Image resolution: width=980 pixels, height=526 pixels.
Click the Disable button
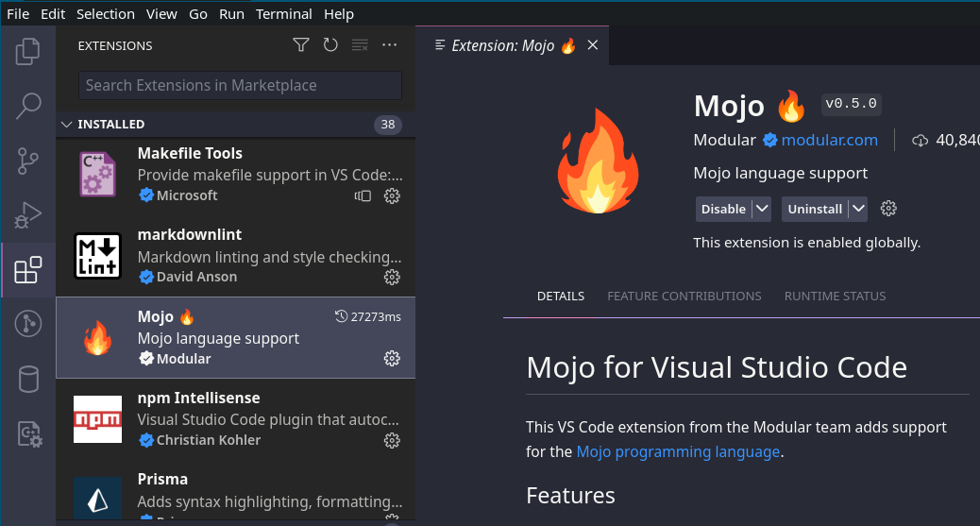click(723, 209)
